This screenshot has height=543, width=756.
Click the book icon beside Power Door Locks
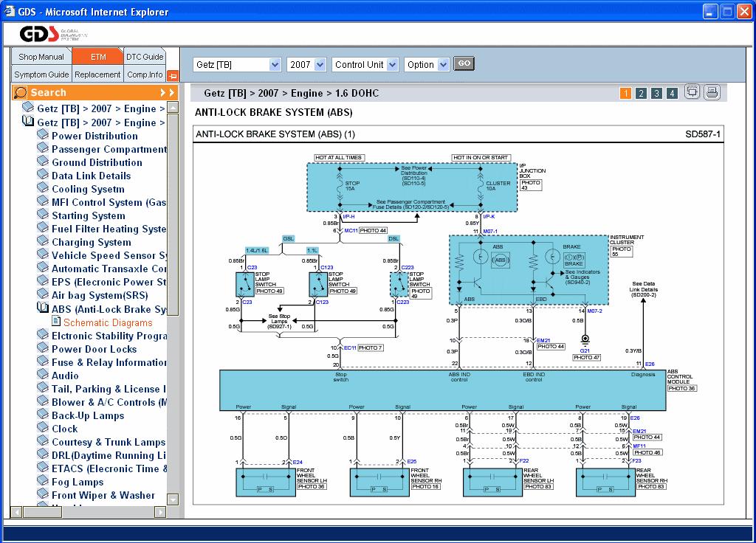coord(43,348)
